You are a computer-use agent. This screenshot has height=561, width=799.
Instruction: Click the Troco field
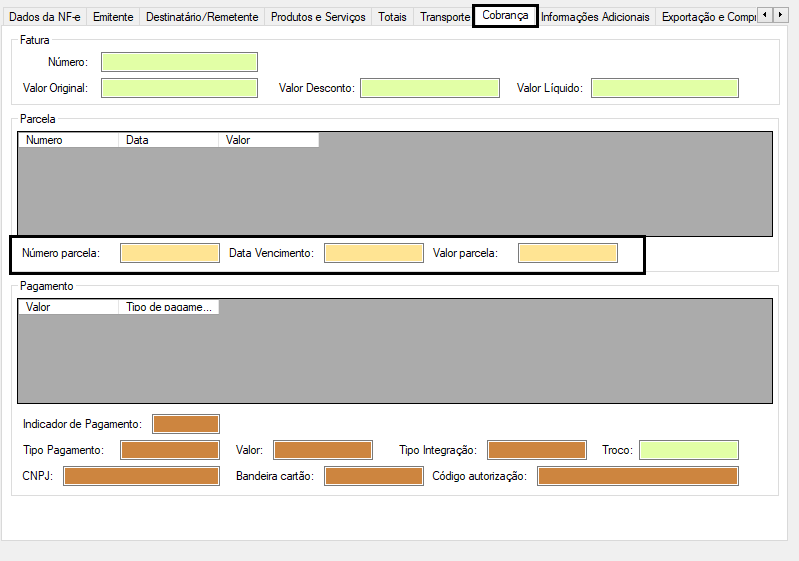coord(689,450)
